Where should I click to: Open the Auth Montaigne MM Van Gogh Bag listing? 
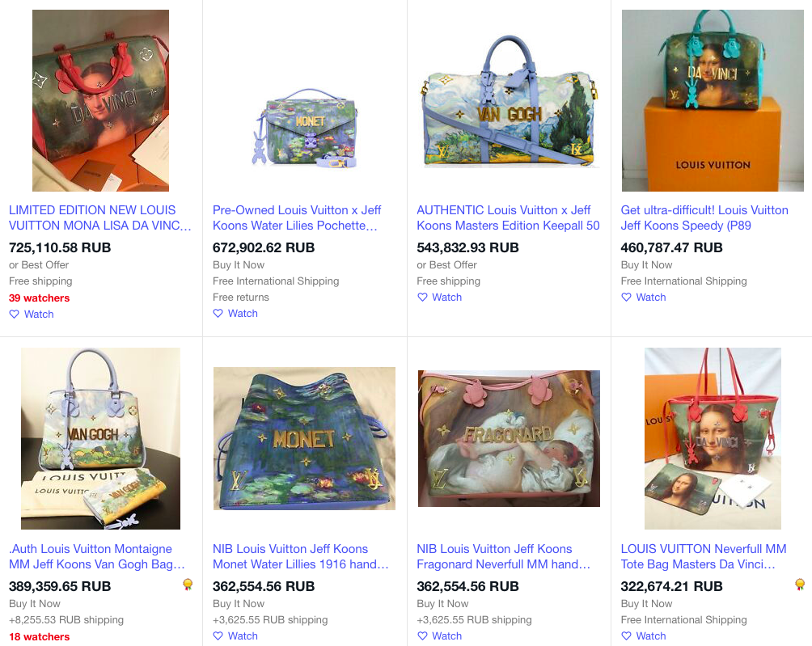(97, 556)
